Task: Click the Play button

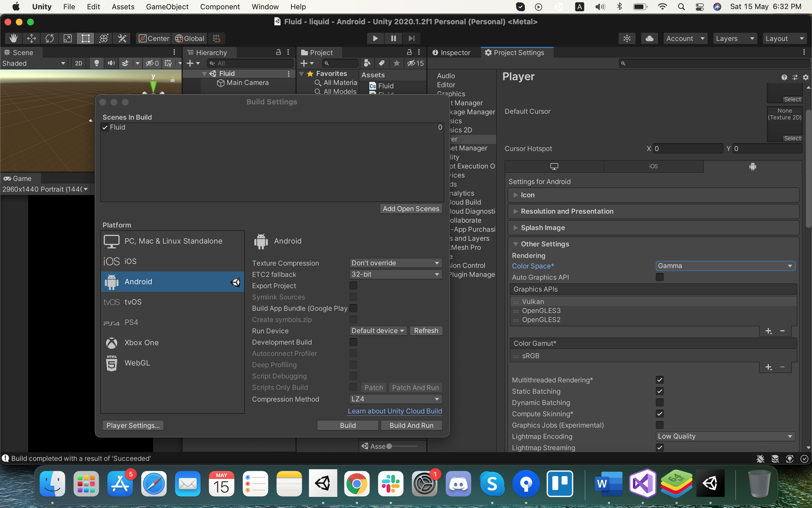Action: 375,38
